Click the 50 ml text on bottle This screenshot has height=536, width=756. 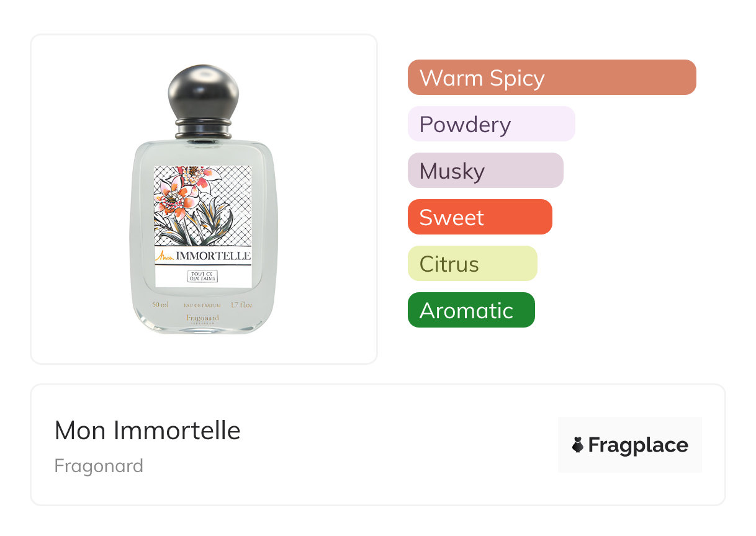coord(160,305)
